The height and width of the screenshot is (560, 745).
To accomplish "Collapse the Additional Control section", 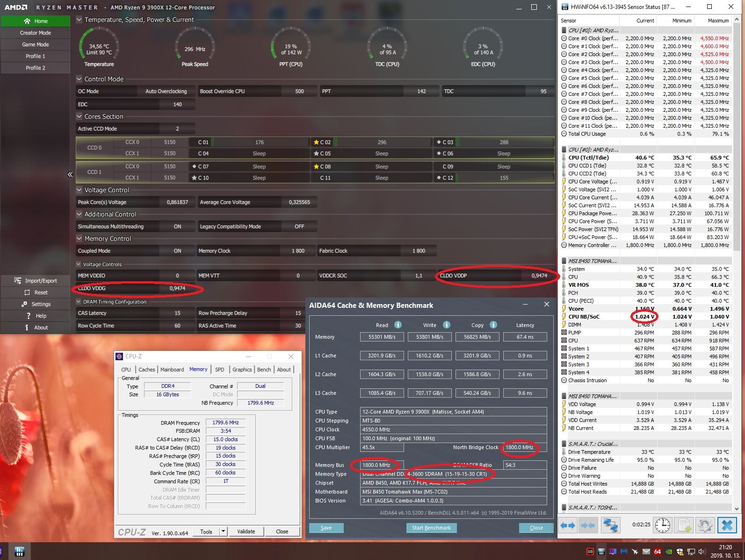I will (x=79, y=214).
